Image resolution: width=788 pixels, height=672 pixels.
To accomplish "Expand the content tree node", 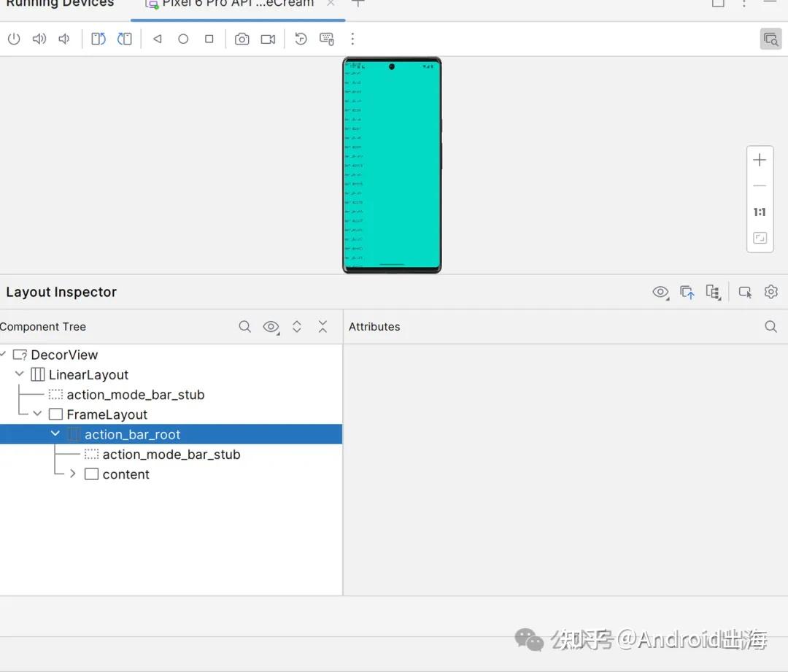I will coord(73,474).
